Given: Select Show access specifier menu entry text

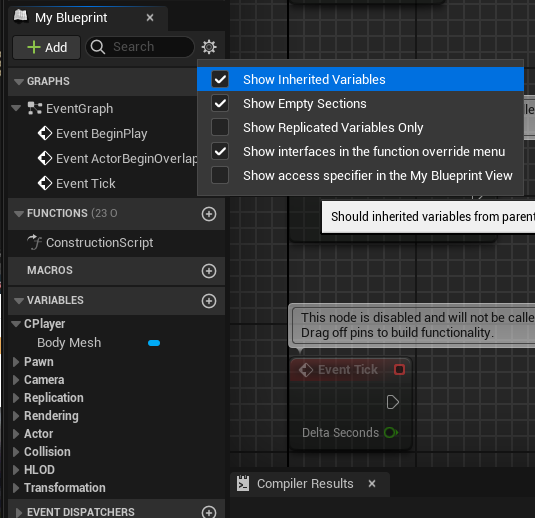Looking at the screenshot, I should point(378,176).
